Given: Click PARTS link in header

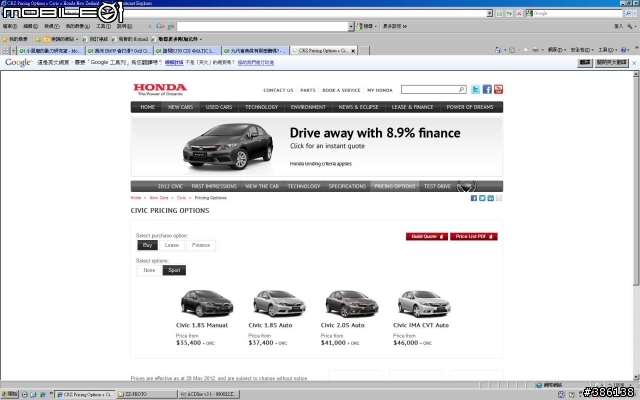Looking at the screenshot, I should [308, 90].
